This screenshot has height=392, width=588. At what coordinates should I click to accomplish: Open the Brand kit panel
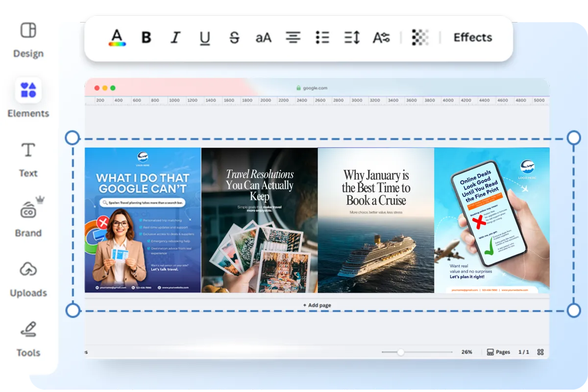(28, 218)
